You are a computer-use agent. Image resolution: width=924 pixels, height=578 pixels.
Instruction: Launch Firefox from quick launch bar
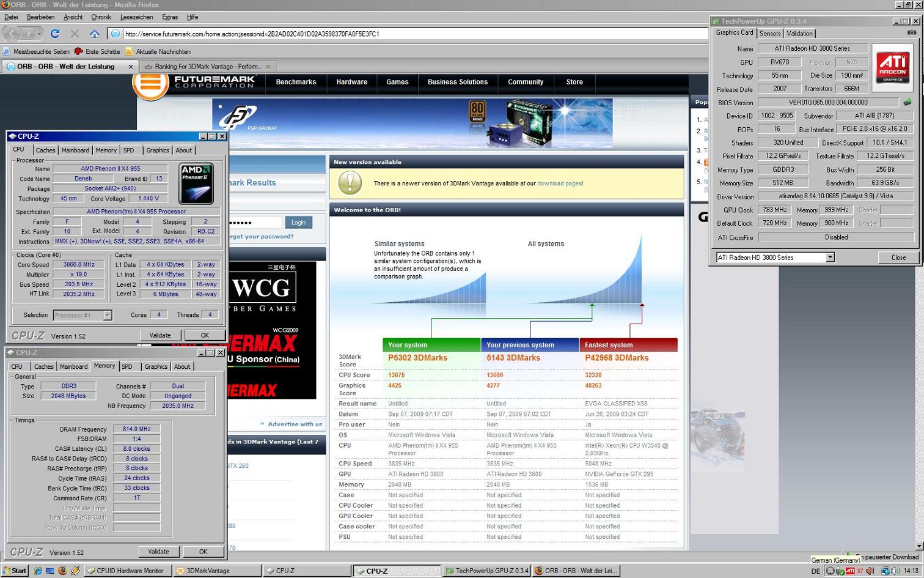(62, 571)
